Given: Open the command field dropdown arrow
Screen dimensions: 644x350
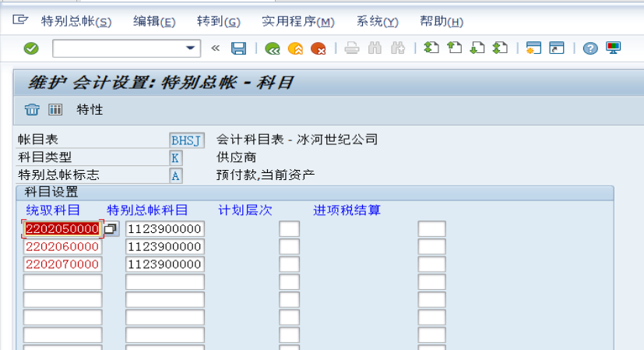Looking at the screenshot, I should pyautogui.click(x=190, y=48).
